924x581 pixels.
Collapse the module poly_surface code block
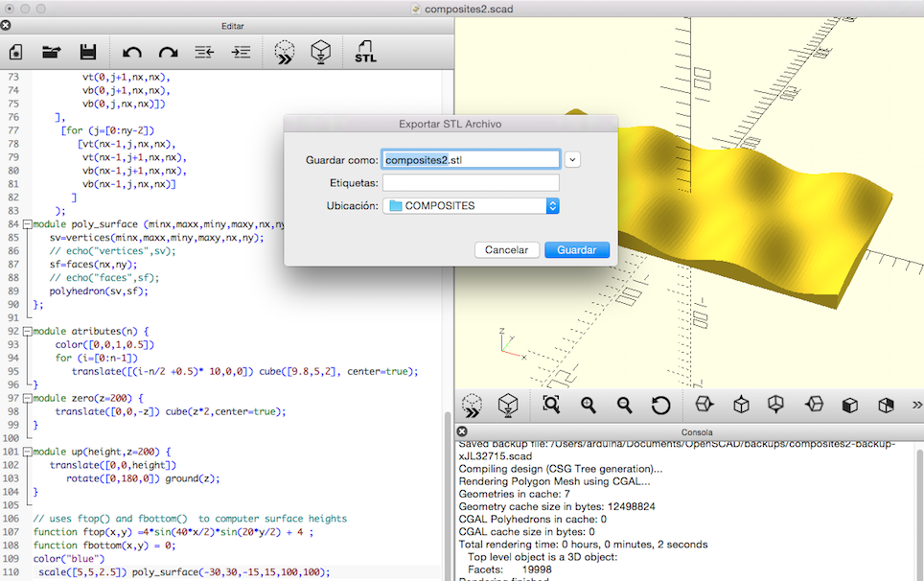tap(27, 224)
